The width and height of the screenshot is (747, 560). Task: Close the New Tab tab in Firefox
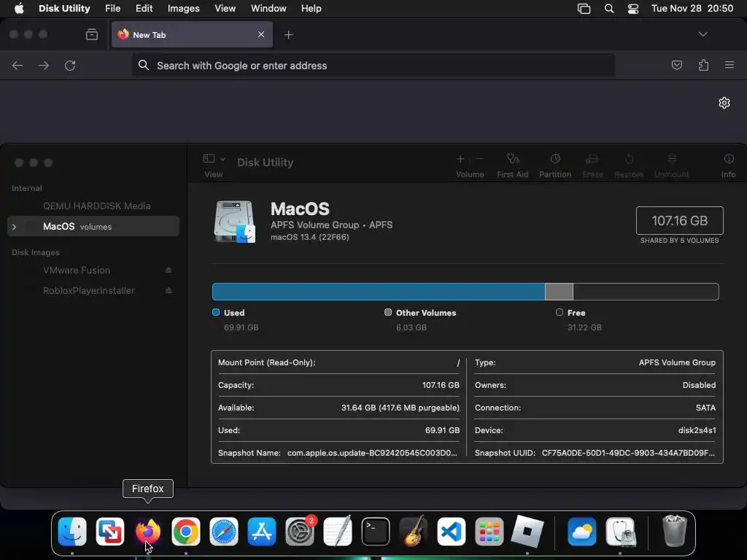tap(261, 34)
